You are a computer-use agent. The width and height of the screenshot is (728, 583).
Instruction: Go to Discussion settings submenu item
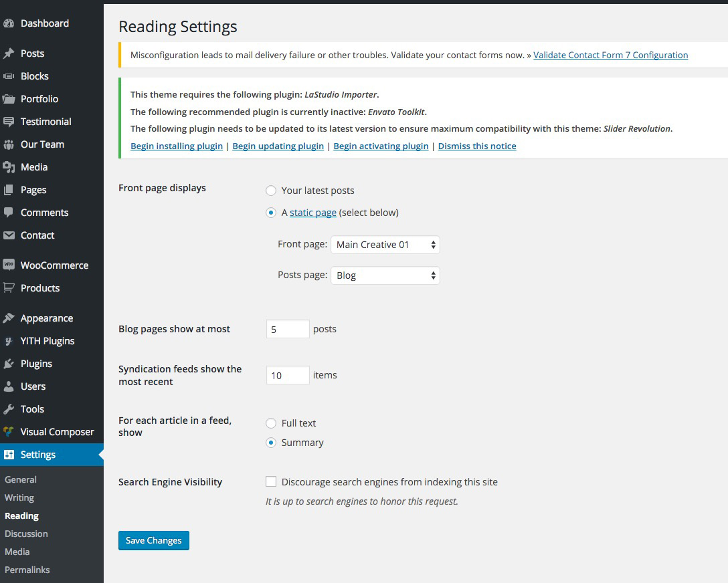(26, 534)
